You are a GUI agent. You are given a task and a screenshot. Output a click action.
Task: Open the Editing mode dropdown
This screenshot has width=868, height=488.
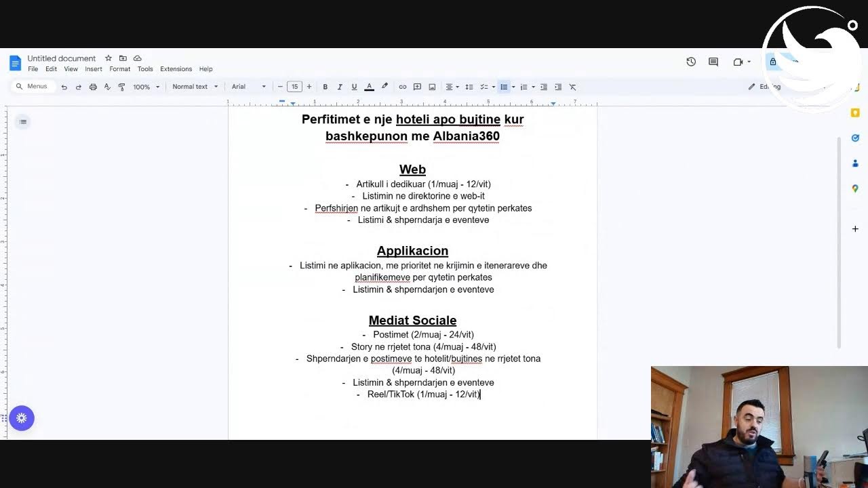tap(765, 87)
